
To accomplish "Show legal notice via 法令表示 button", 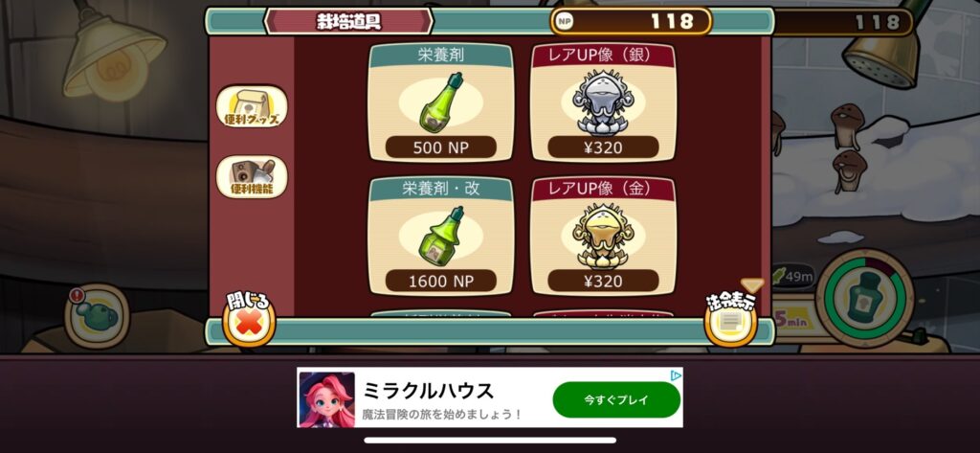I will point(730,320).
